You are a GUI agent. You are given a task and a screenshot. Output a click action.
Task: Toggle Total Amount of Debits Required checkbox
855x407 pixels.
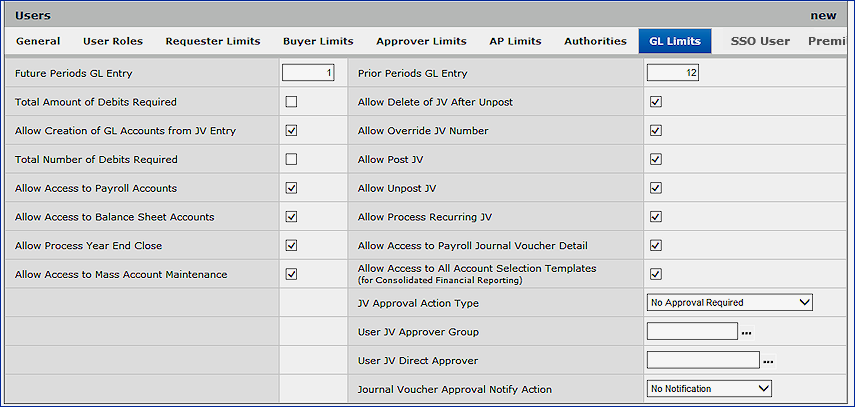click(x=291, y=102)
